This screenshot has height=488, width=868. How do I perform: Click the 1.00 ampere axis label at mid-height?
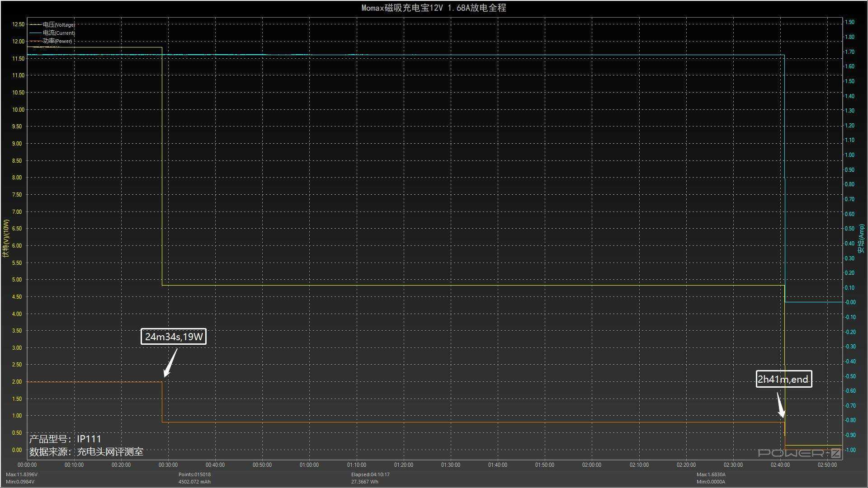849,155
